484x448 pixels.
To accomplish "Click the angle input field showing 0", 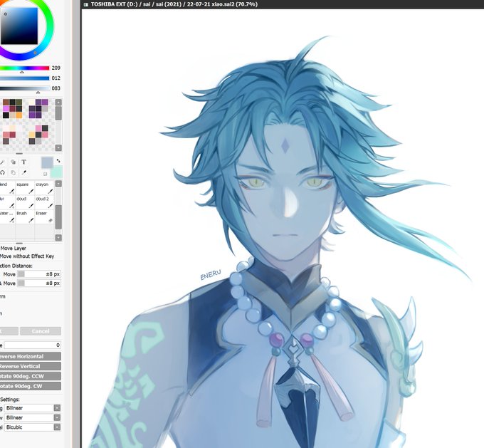I will tap(33, 345).
